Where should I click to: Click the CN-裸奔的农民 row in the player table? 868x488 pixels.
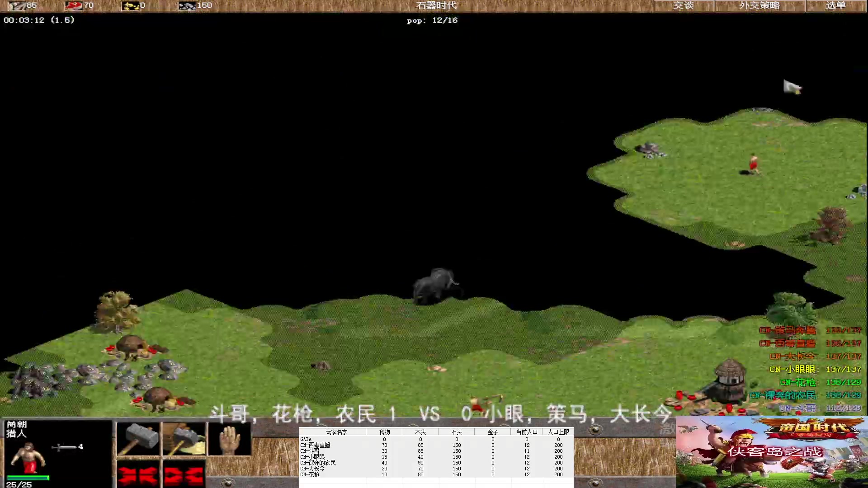436,463
